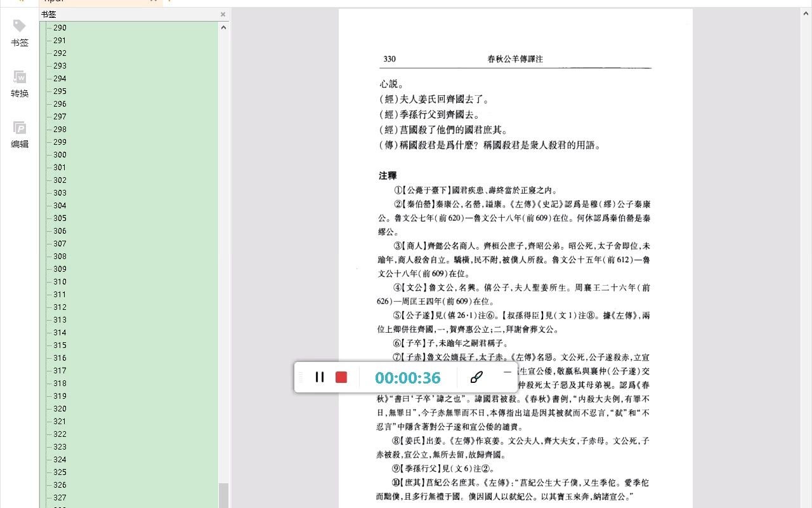
Task: Select bookmark 308
Action: tap(60, 257)
